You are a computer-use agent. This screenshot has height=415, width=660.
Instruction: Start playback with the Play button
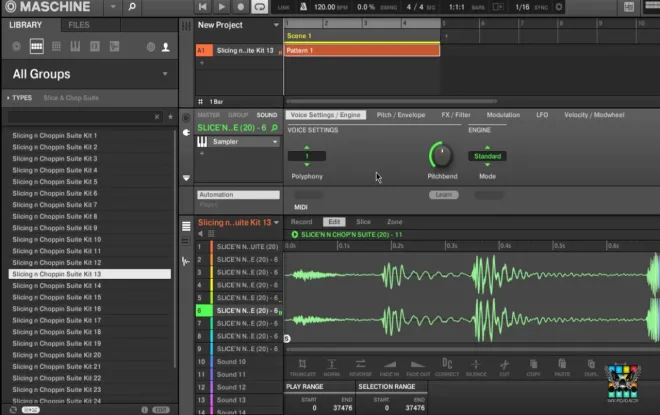click(221, 7)
